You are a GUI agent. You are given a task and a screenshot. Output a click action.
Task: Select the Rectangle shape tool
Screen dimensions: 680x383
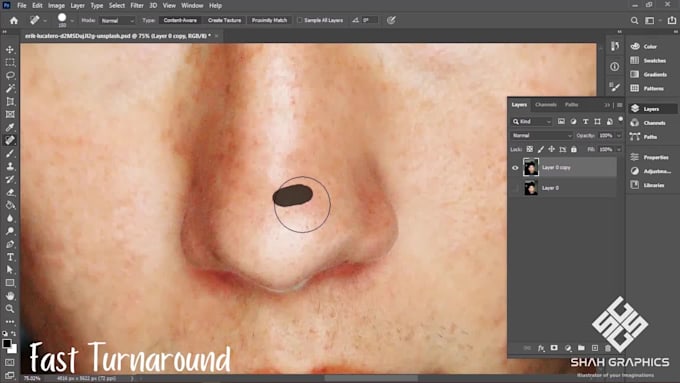(x=10, y=283)
